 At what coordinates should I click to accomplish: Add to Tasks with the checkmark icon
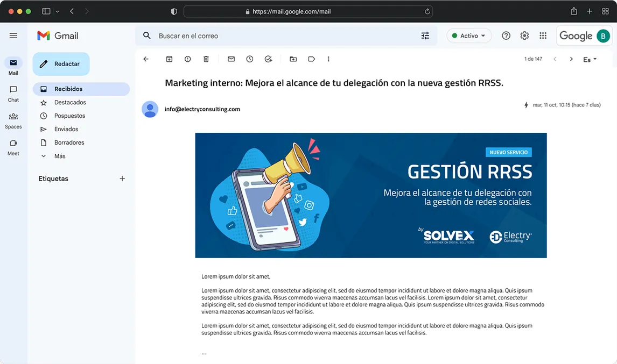click(268, 59)
